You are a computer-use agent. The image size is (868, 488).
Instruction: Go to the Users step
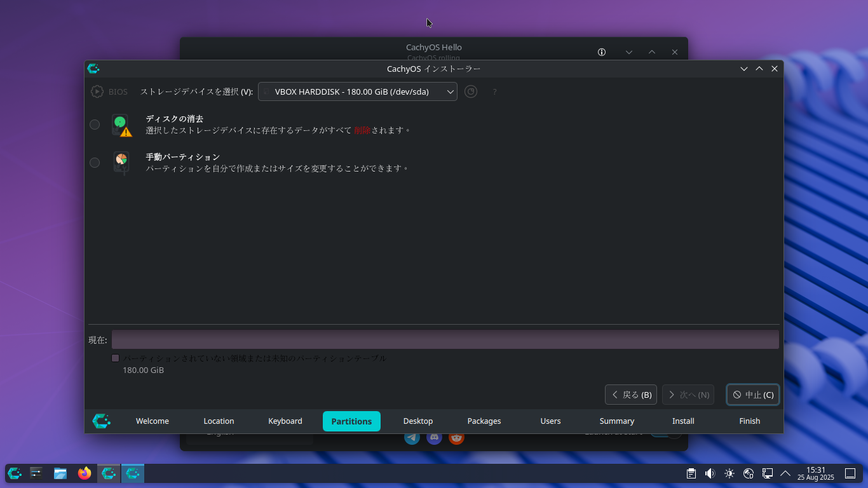550,421
